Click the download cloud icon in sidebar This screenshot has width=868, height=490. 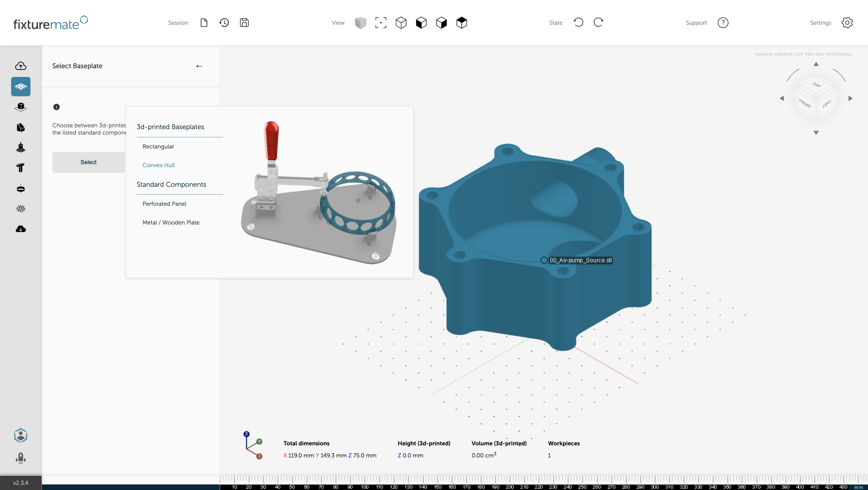(20, 229)
